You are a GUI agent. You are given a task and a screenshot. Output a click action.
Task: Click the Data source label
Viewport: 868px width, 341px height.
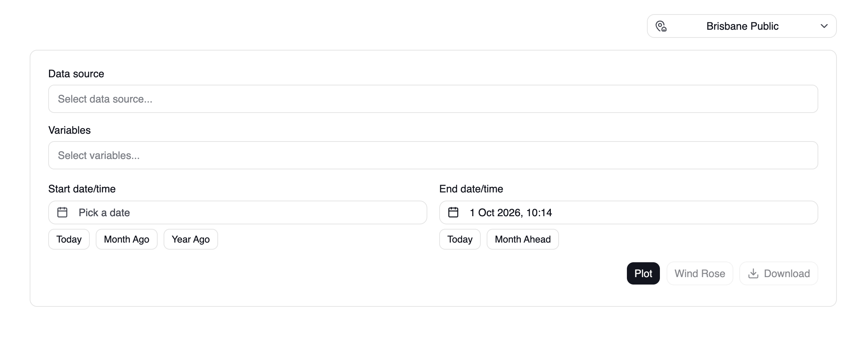pyautogui.click(x=76, y=74)
